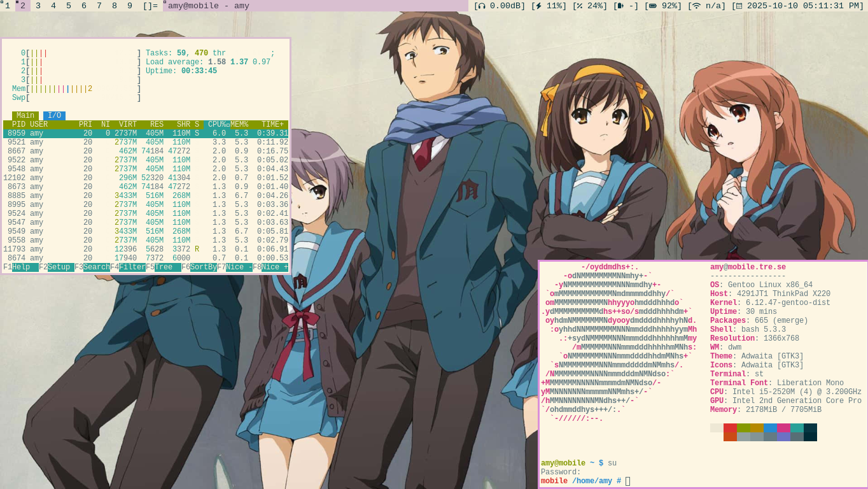This screenshot has height=489, width=868.
Task: Click the magenta color block in neofetch palette
Action: pos(783,428)
